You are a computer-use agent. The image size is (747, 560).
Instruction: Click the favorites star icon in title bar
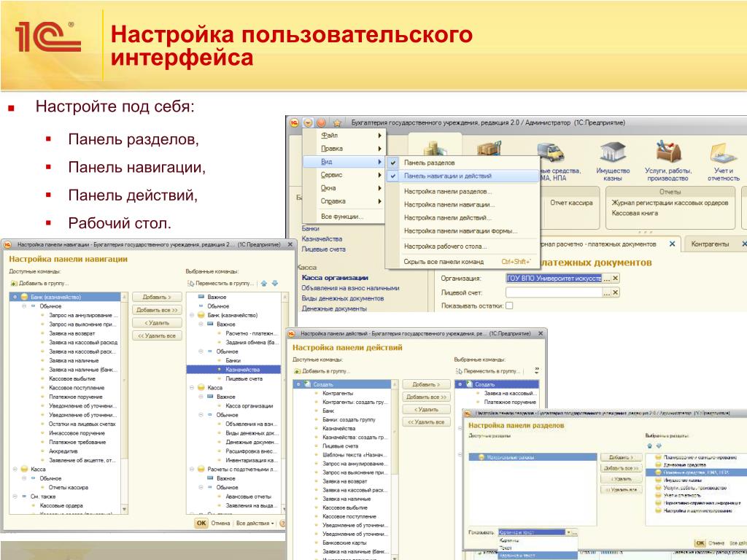click(x=337, y=122)
